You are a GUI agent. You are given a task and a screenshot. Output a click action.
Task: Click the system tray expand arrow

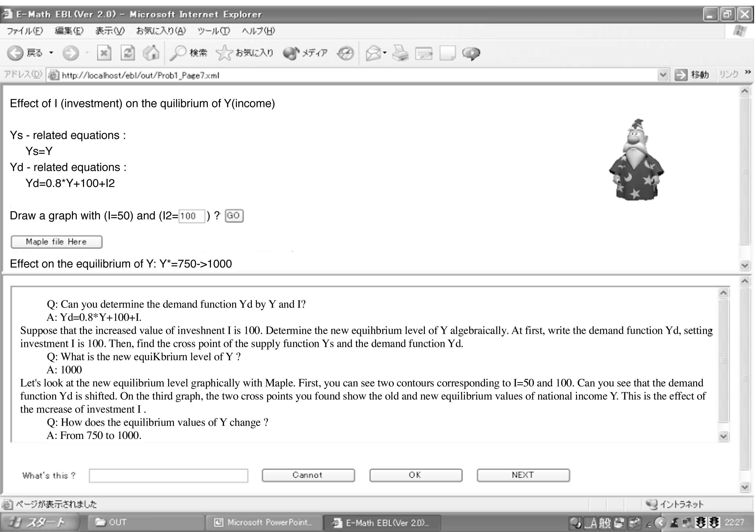tap(660, 522)
